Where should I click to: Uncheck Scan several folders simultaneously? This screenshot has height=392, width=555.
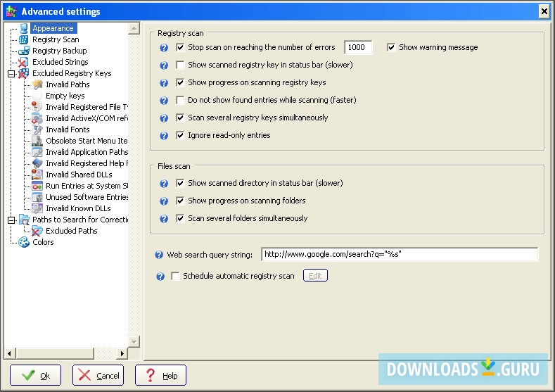(x=180, y=218)
